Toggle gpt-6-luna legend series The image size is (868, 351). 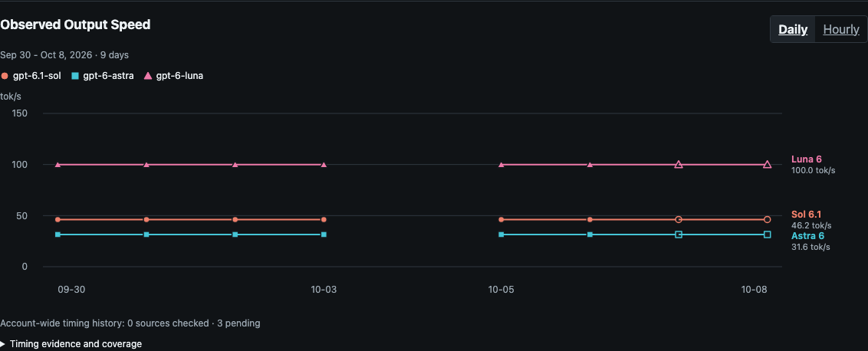174,76
